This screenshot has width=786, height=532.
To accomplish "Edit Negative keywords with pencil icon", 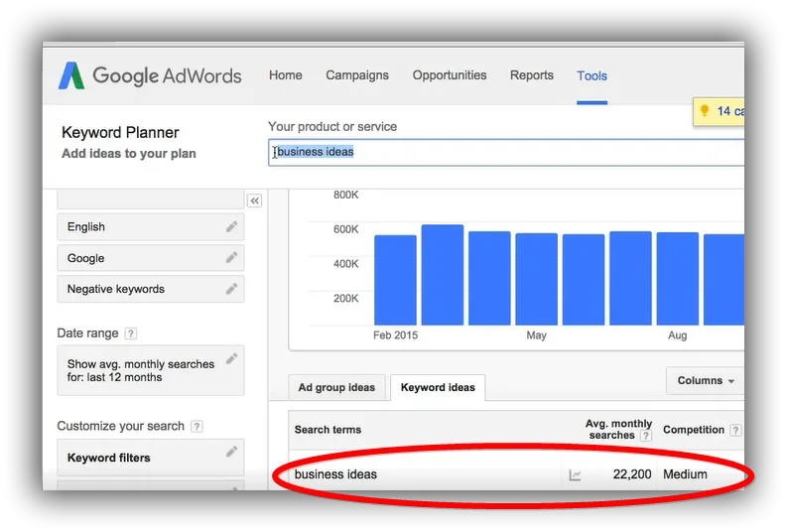I will point(231,289).
